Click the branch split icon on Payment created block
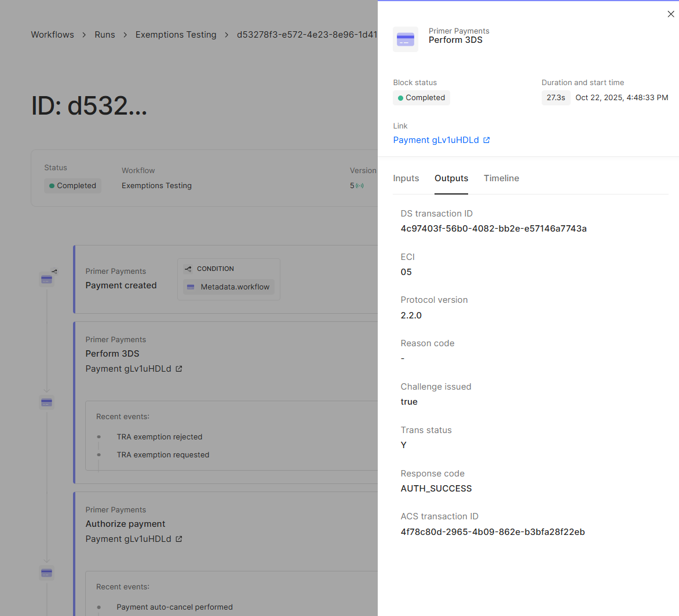 (54, 270)
